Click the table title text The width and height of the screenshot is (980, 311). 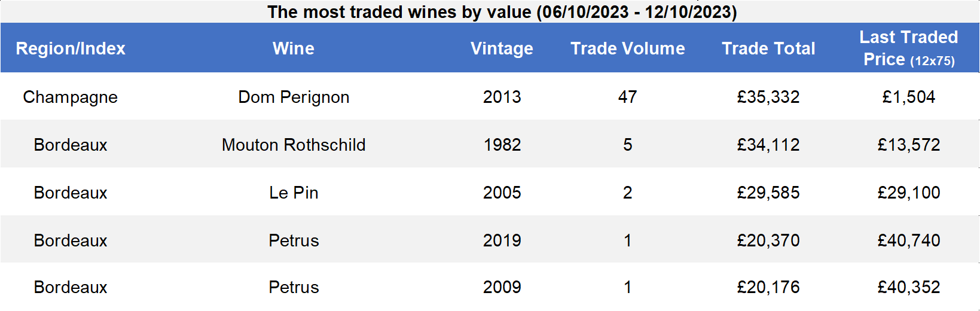(502, 12)
